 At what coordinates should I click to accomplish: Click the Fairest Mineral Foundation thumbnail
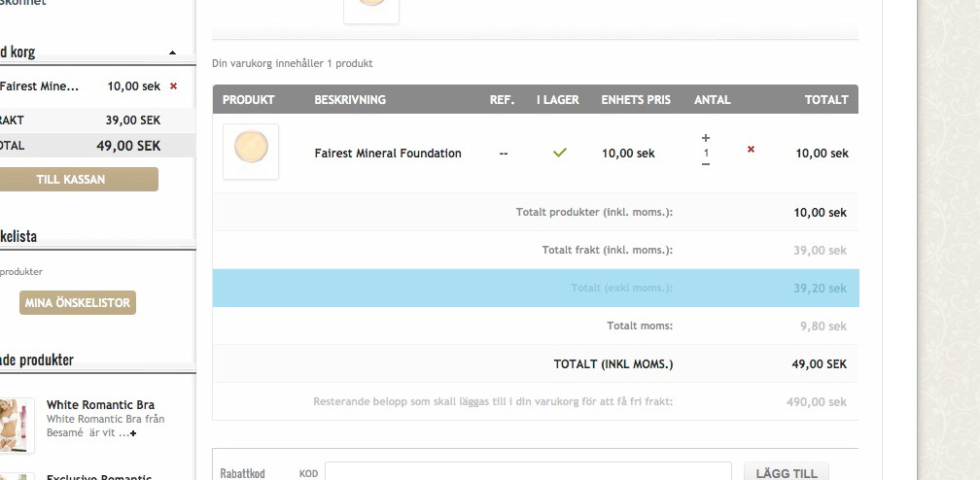click(x=251, y=152)
